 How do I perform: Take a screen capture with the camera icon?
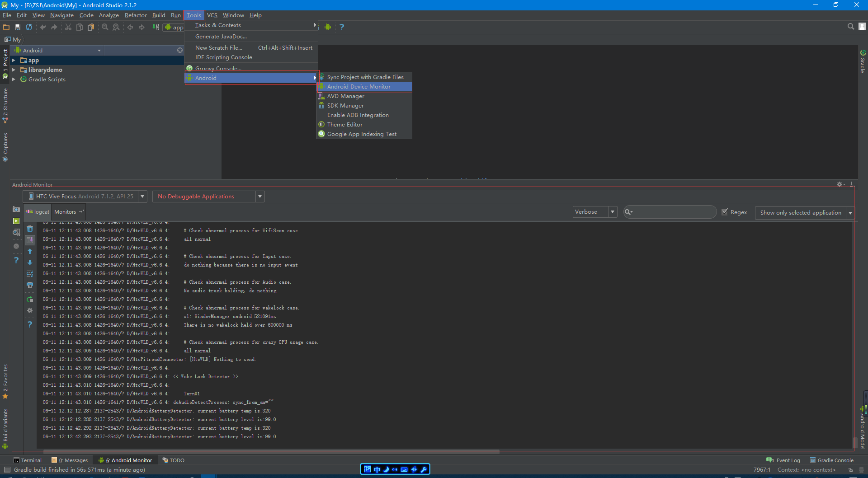16,209
